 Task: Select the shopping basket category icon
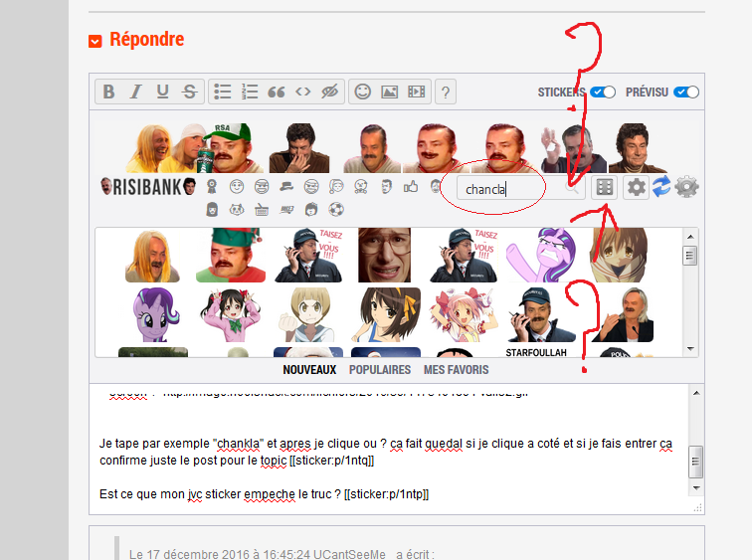(x=262, y=210)
